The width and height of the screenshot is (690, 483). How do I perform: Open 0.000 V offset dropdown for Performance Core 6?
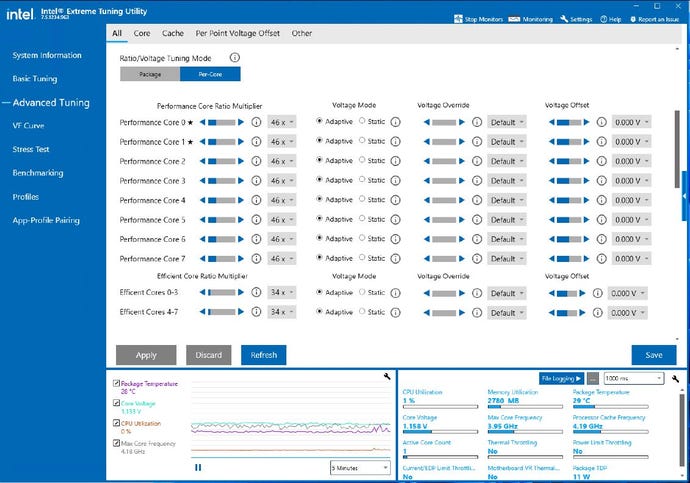631,239
